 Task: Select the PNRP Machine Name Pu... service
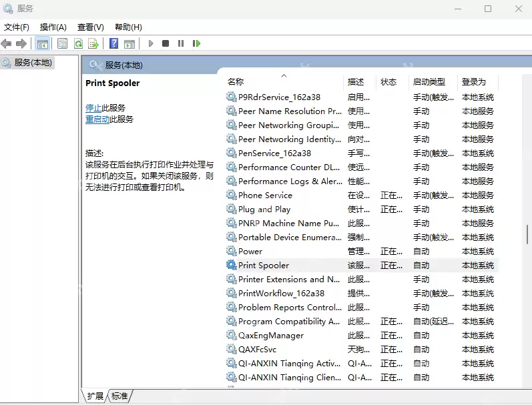(362, 224)
